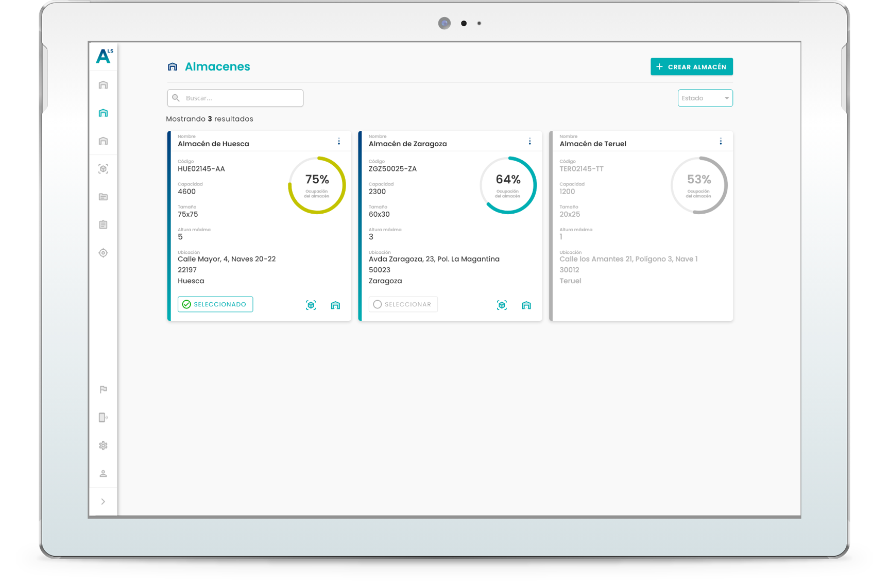Click the Almacén de Zaragoza name
The height and width of the screenshot is (588, 889).
click(x=408, y=144)
